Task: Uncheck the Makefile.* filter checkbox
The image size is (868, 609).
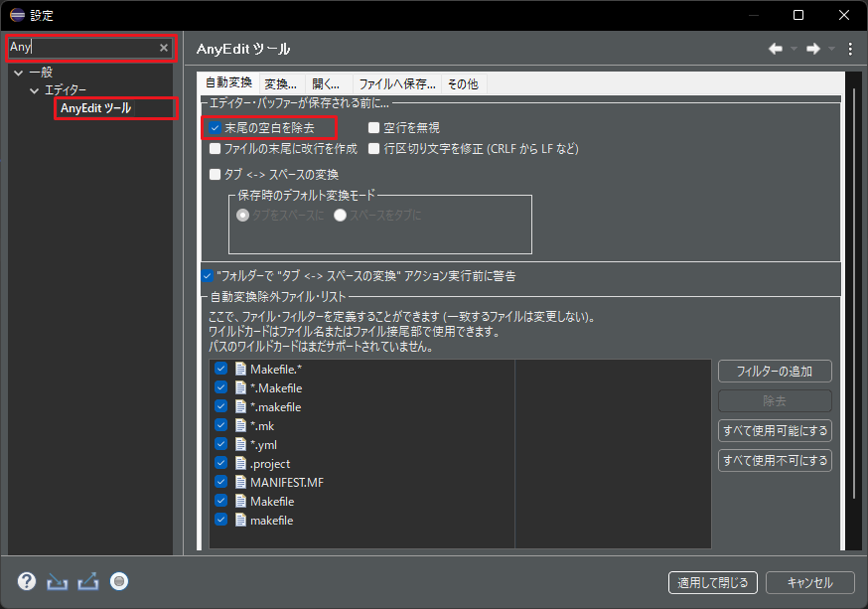Action: point(220,369)
